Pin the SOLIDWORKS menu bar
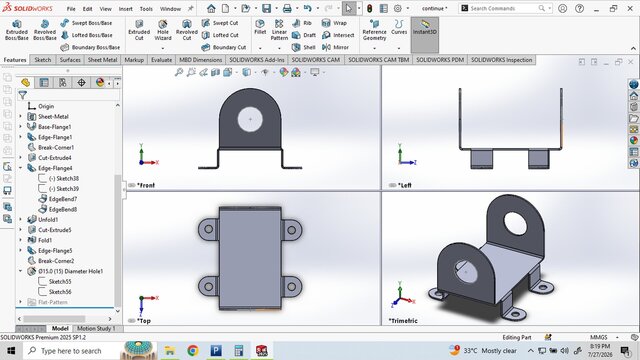 coord(191,9)
